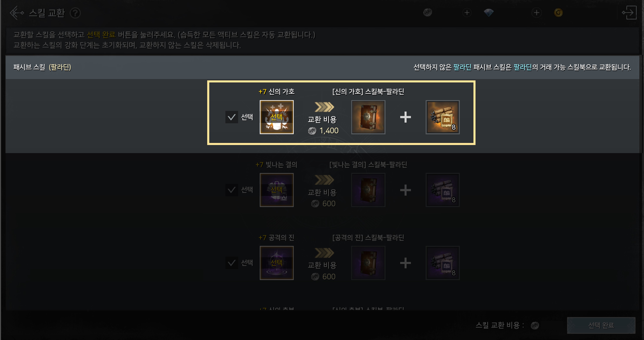Select the 빛나는 결의 skill icon
The image size is (644, 340).
(276, 190)
